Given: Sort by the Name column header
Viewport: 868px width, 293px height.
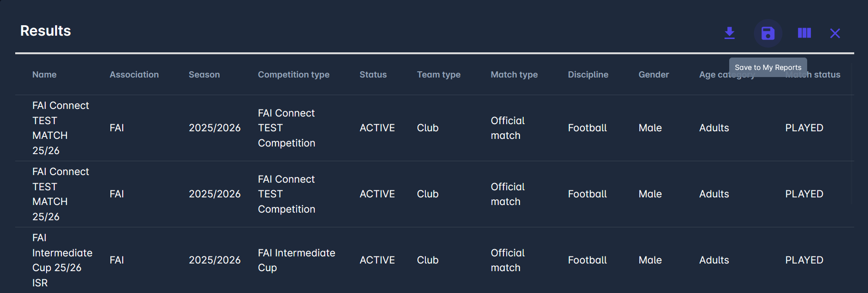Looking at the screenshot, I should coord(44,75).
